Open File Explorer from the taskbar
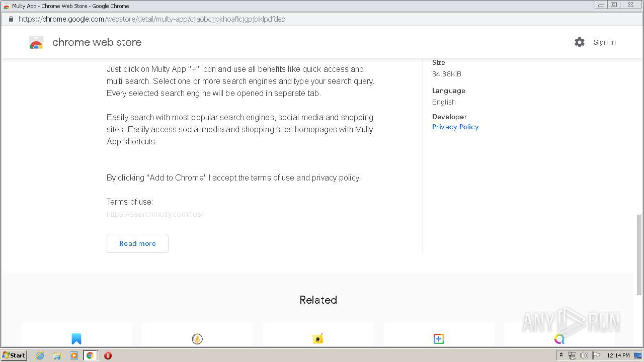 point(57,355)
